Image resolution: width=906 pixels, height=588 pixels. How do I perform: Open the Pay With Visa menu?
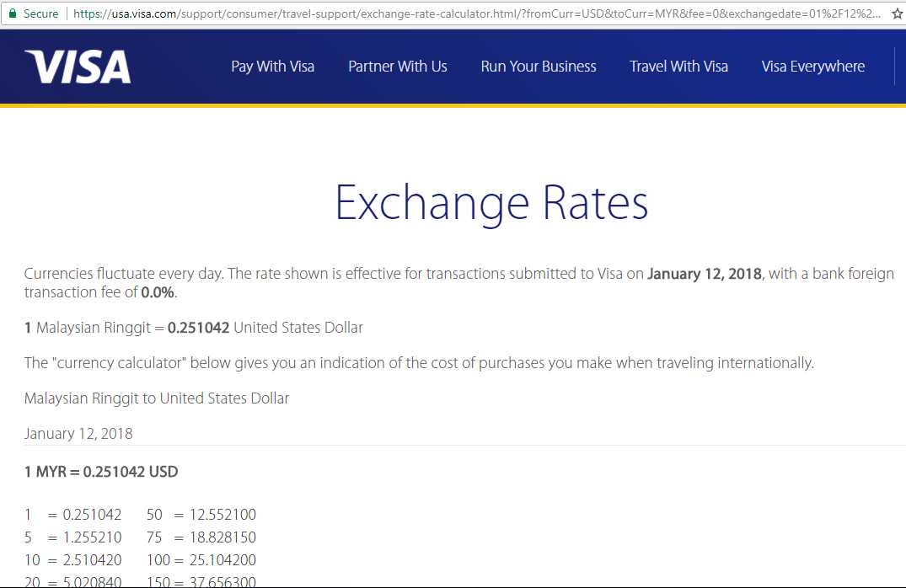point(273,67)
